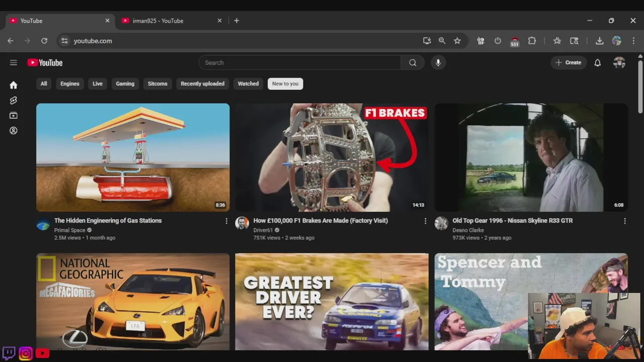Open How £100,000 F1 Brakes Are Made title
Screen dimensions: 644x362
click(x=320, y=221)
